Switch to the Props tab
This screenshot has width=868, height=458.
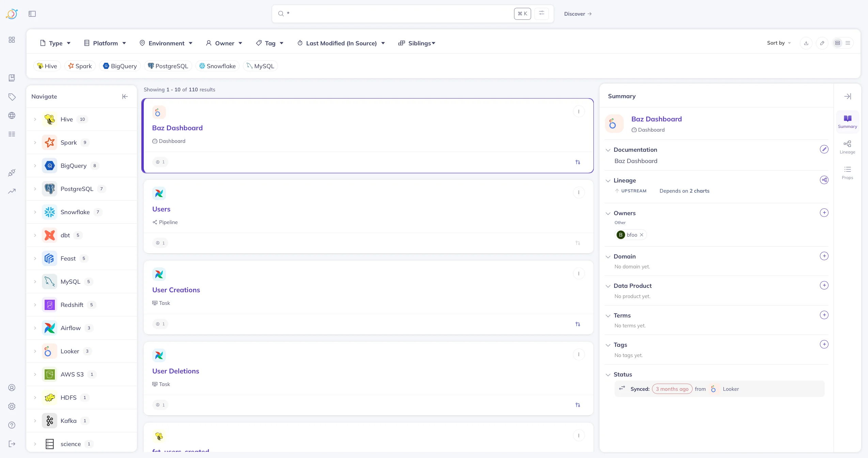tap(848, 173)
